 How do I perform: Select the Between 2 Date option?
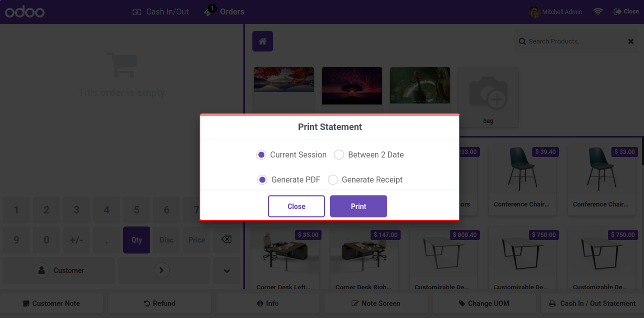369,155
